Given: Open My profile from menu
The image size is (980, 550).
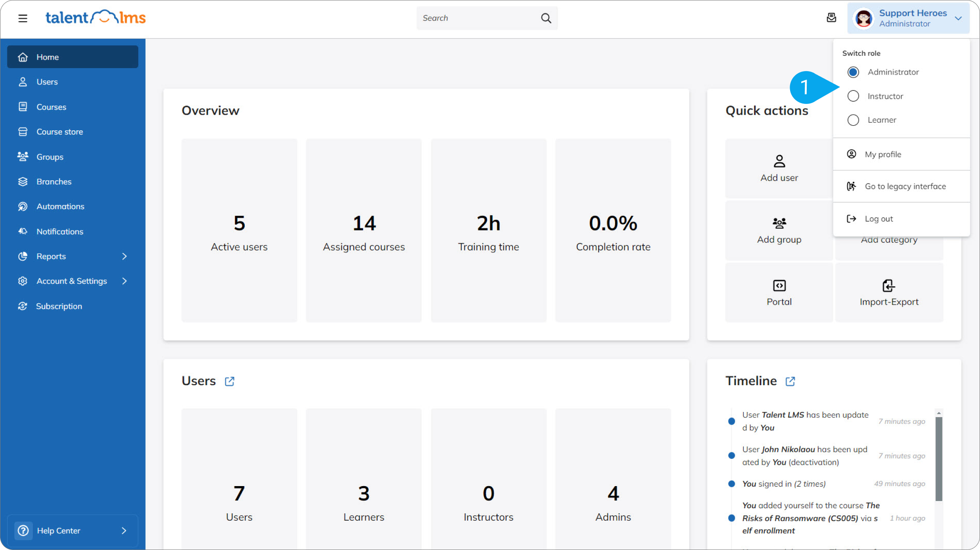Looking at the screenshot, I should coord(883,154).
